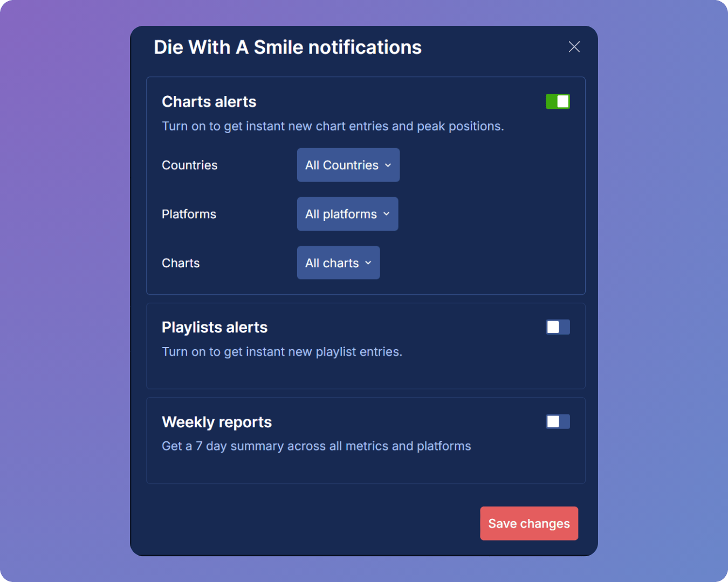Disable the Charts alerts toggle
This screenshot has width=728, height=582.
pyautogui.click(x=558, y=101)
